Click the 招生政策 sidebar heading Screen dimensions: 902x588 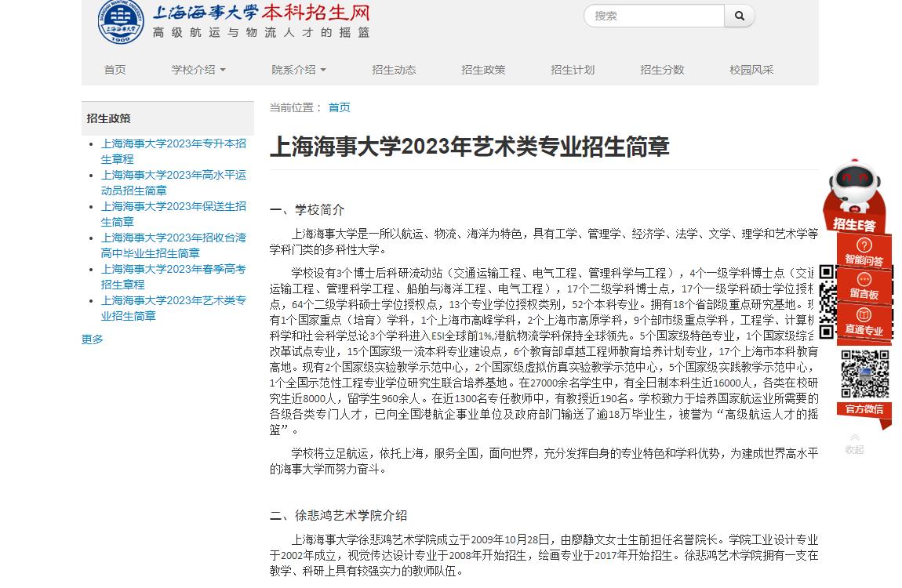[x=108, y=118]
